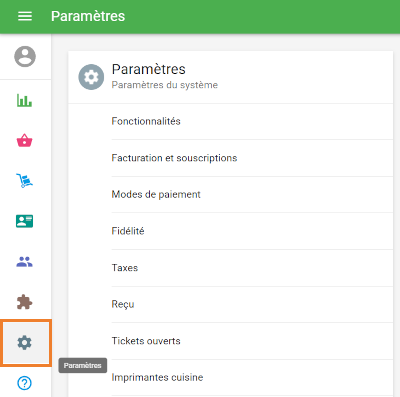Open the reports bar chart icon
Viewport: 400px width, 397px height.
(25, 100)
